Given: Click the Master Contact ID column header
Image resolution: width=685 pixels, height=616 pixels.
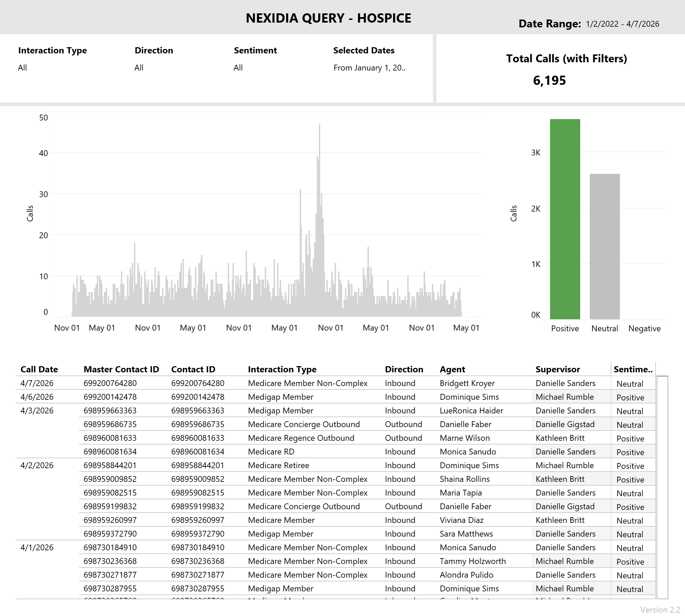Looking at the screenshot, I should click(x=121, y=369).
